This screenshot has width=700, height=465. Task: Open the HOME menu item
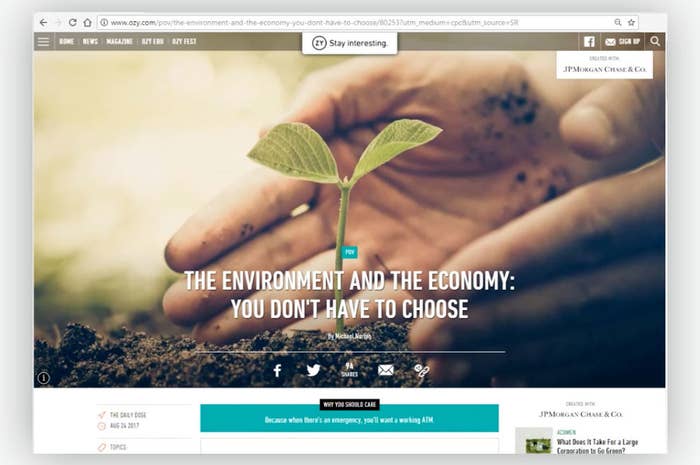67,42
